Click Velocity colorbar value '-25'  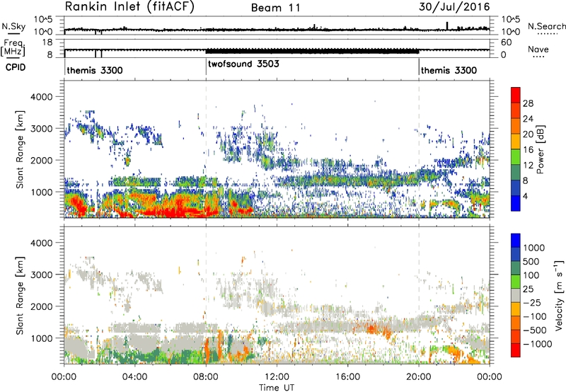pos(532,302)
